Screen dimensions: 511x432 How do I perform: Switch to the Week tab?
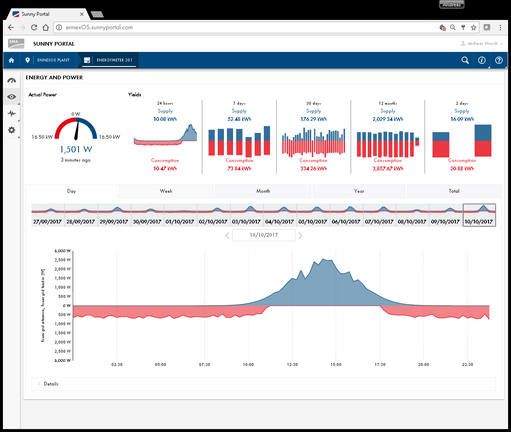tap(166, 191)
